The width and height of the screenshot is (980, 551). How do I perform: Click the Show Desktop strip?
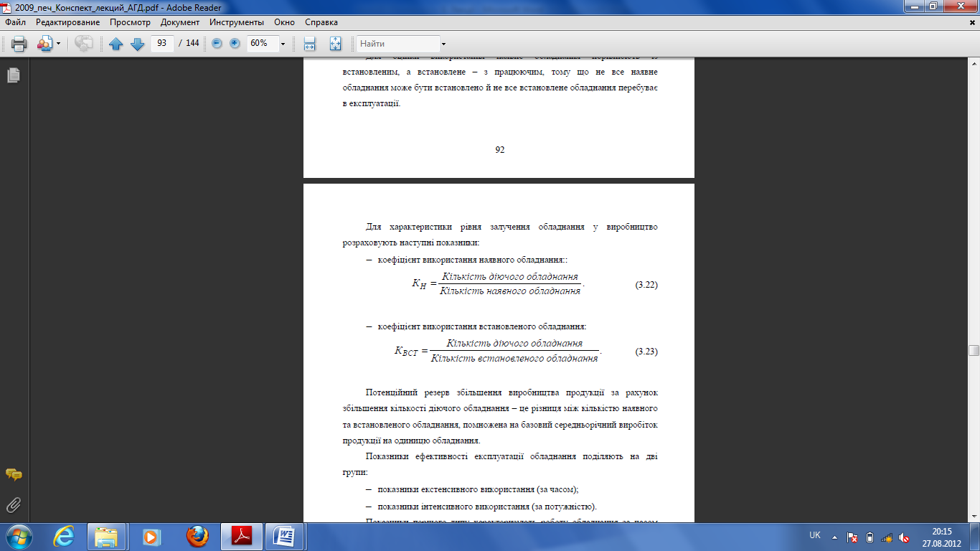(x=974, y=537)
